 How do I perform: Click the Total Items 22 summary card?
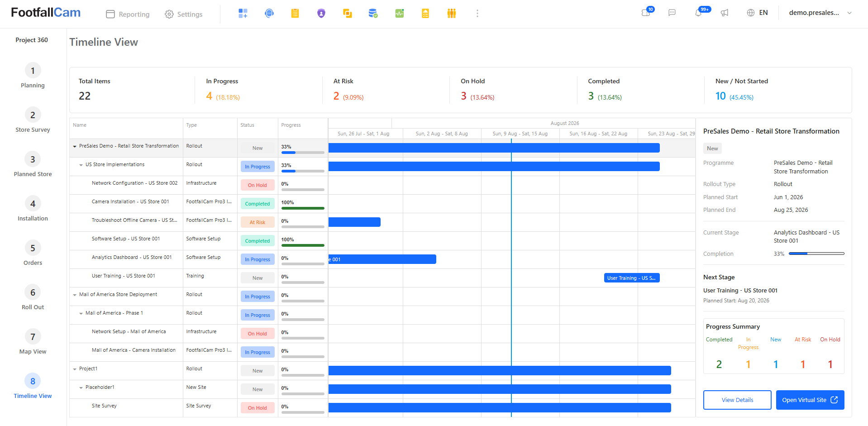coord(132,90)
